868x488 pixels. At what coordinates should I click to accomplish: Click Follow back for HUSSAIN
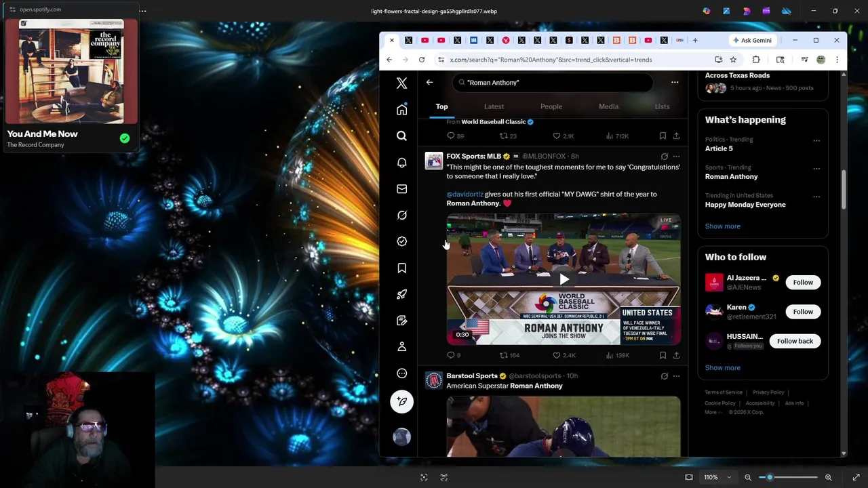click(x=795, y=342)
